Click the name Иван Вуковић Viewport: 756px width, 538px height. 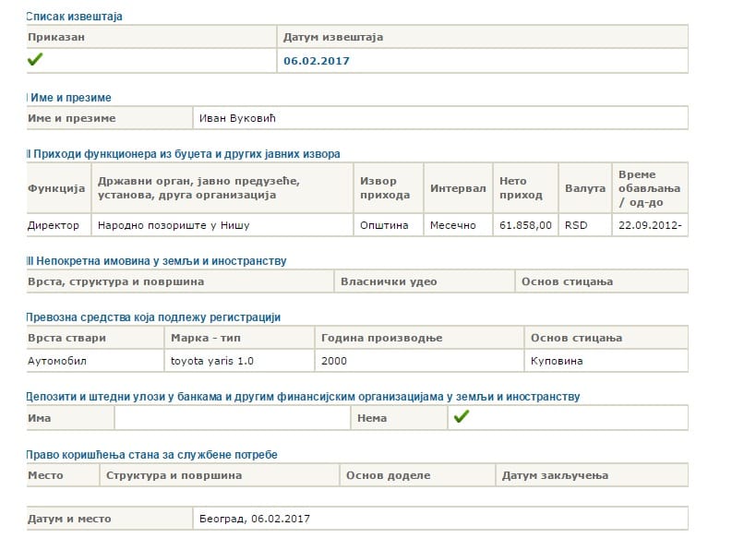tap(238, 118)
